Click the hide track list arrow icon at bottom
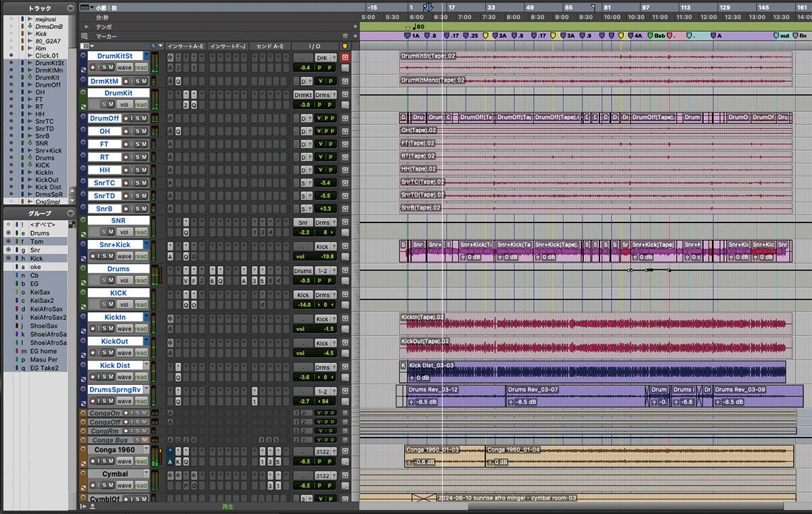Viewport: 812px width, 514px height. [x=83, y=506]
